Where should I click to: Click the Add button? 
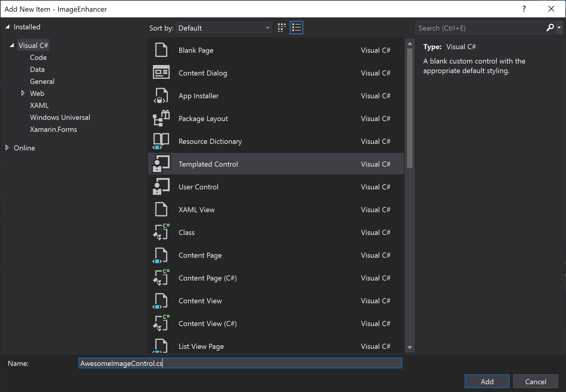(x=487, y=381)
